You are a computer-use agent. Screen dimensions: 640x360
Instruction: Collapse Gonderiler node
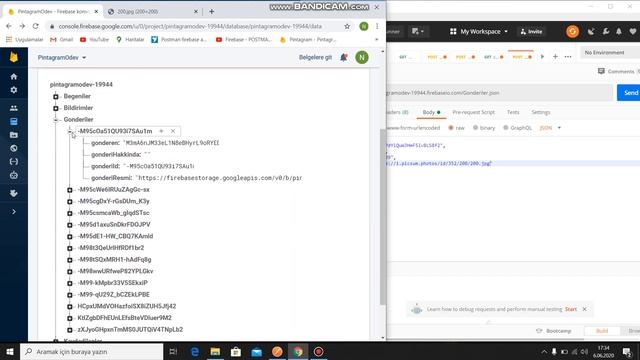pyautogui.click(x=56, y=120)
